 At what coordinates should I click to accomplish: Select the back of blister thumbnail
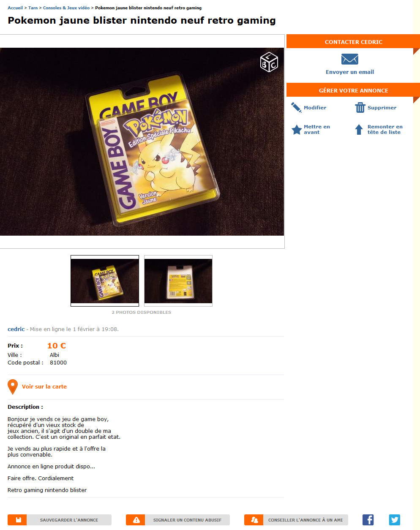[178, 281]
